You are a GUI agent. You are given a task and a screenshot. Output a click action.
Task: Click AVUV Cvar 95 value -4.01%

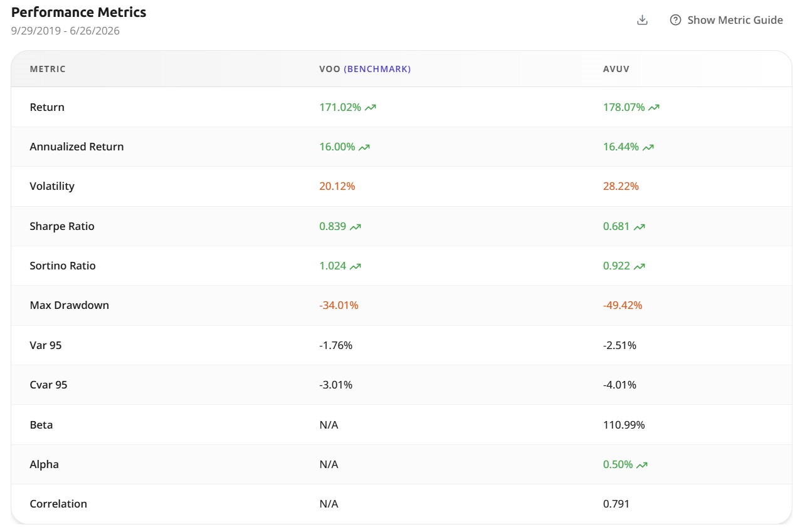click(620, 385)
